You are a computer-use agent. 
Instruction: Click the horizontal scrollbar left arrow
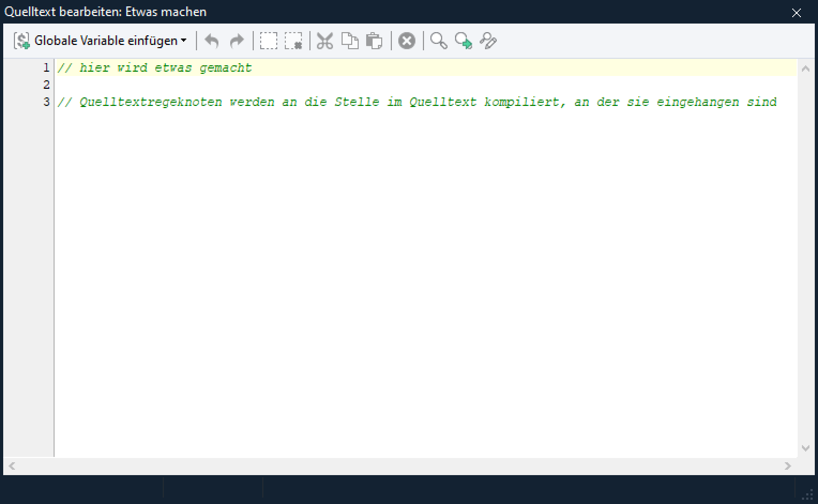pyautogui.click(x=12, y=466)
